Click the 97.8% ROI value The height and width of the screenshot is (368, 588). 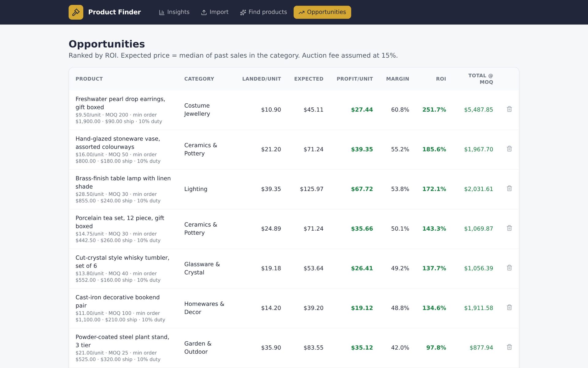coord(436,347)
